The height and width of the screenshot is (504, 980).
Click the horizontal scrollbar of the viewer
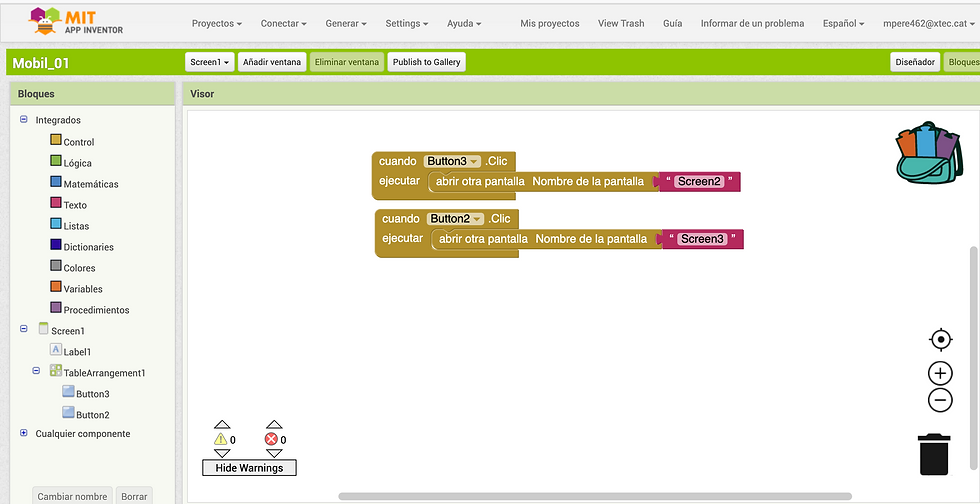pos(594,496)
